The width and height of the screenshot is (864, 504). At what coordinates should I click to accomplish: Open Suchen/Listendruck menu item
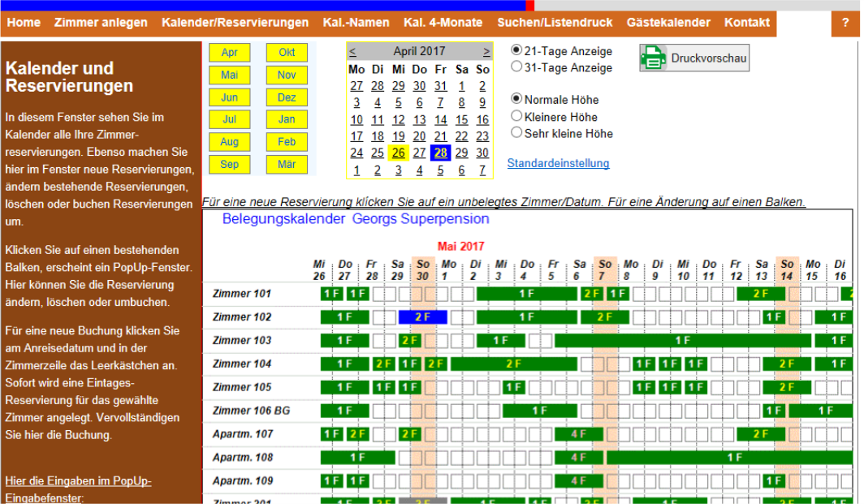point(555,23)
